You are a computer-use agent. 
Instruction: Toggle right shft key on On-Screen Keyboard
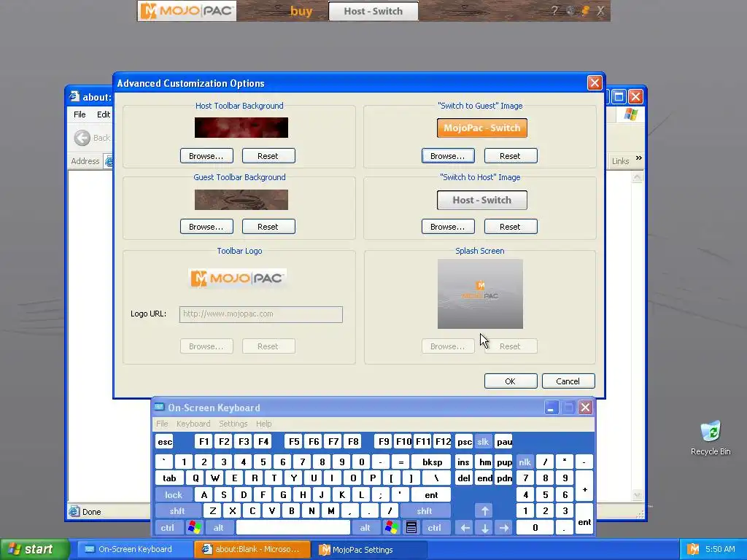point(425,511)
